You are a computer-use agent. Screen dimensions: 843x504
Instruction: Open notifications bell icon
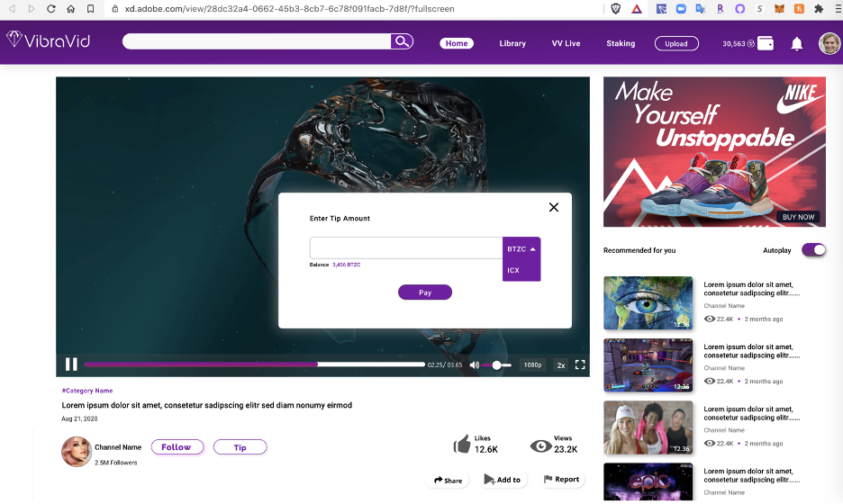[x=796, y=43]
